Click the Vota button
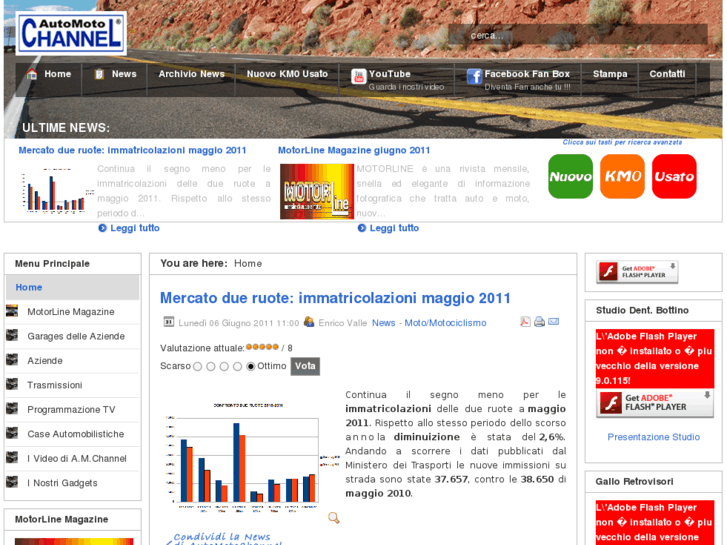The height and width of the screenshot is (545, 727). click(x=305, y=366)
